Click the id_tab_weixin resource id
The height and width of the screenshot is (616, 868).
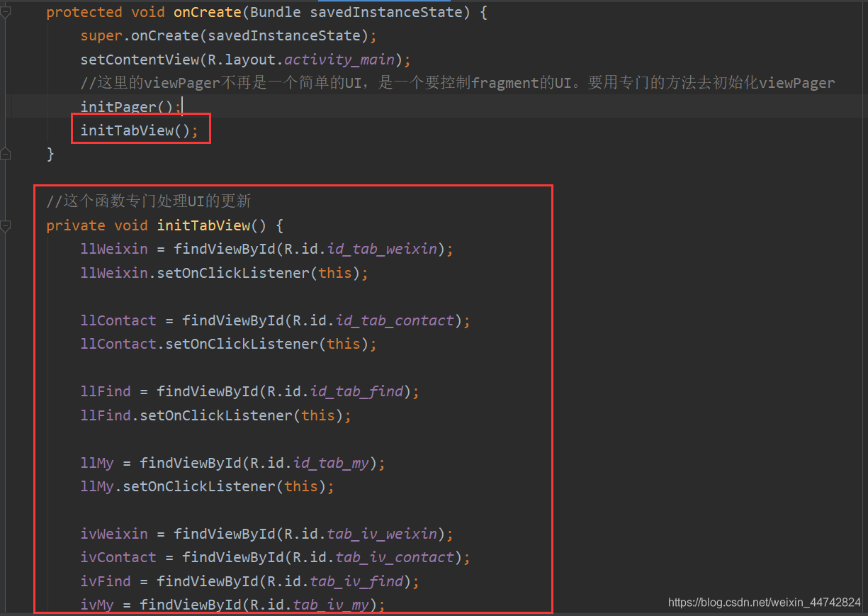[x=382, y=249]
